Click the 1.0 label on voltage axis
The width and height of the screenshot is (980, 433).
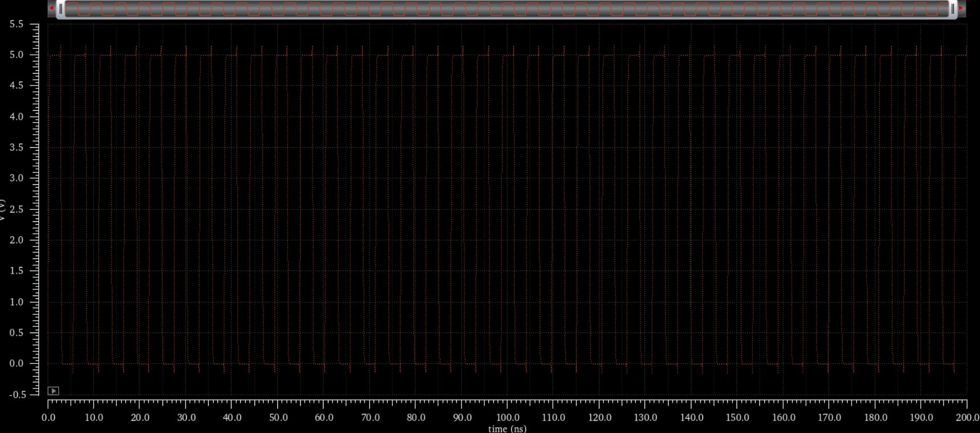click(x=17, y=302)
